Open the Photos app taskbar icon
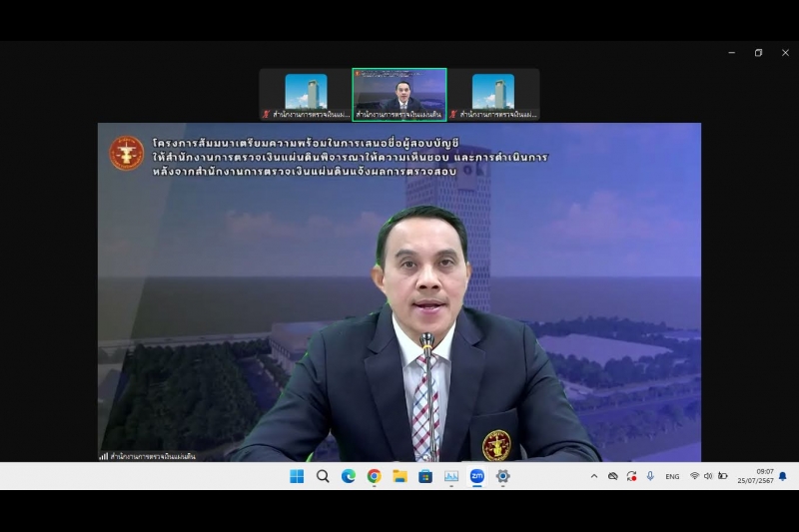 coord(451,476)
